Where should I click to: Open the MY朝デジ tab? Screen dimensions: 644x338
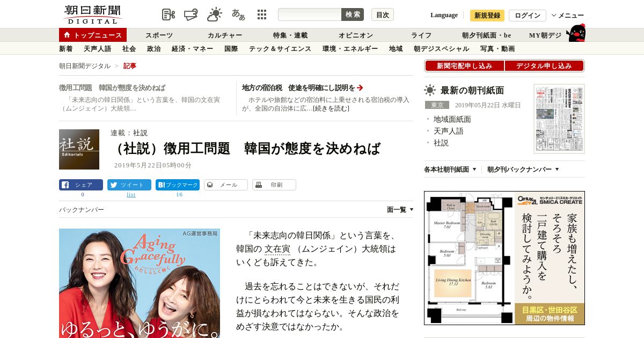[x=545, y=35]
